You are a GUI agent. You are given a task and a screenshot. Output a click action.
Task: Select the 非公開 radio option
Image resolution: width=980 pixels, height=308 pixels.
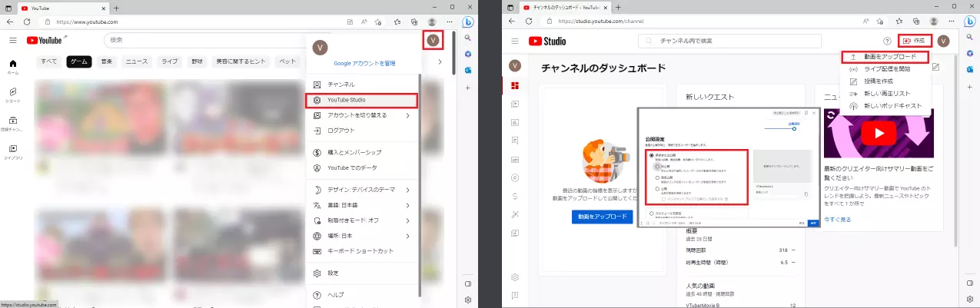pos(657,166)
